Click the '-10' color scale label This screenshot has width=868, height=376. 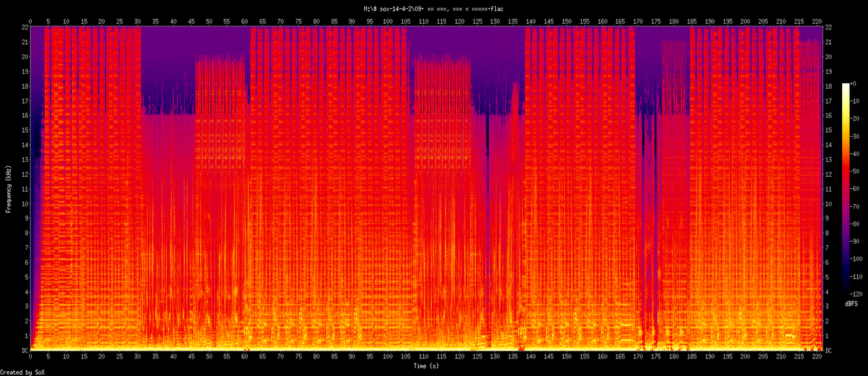point(856,100)
